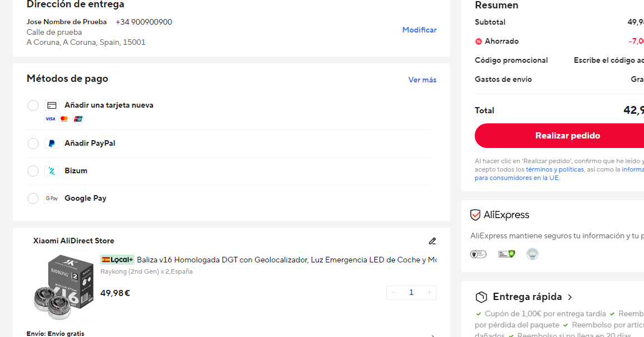Click the AliExpress shield logo icon
The height and width of the screenshot is (337, 644).
pos(475,215)
